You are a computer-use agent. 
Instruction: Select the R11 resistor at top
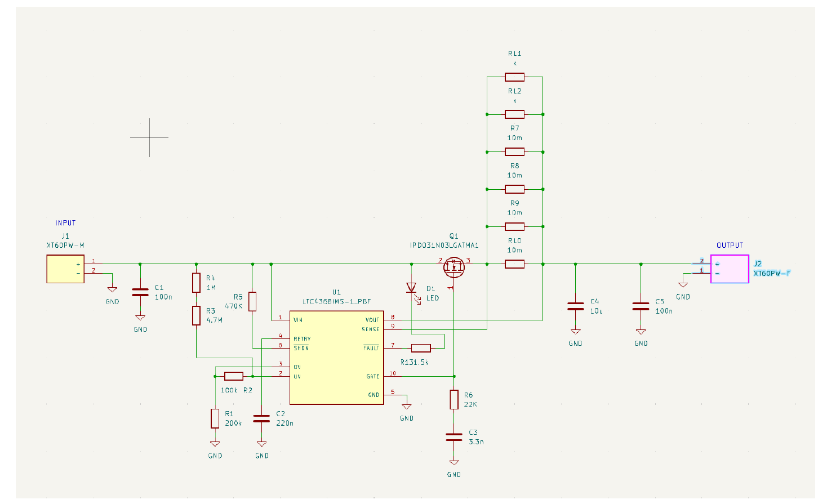tap(514, 77)
